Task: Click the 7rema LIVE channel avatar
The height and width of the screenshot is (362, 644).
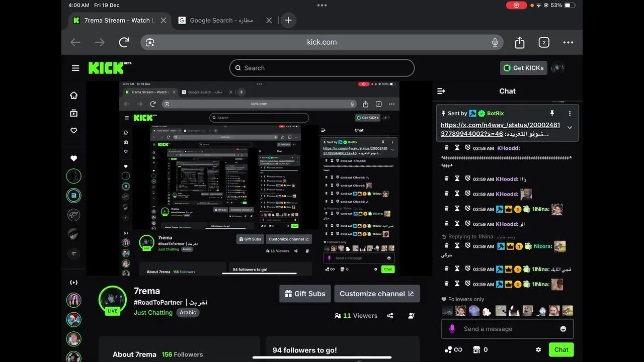Action: [112, 301]
